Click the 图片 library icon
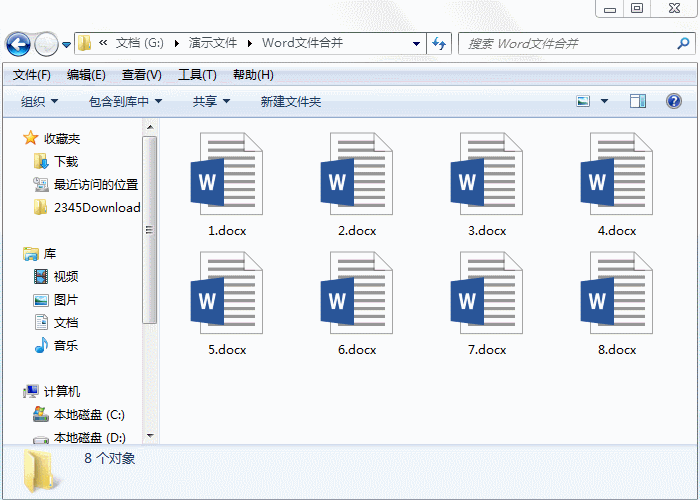The image size is (700, 500). tap(41, 300)
